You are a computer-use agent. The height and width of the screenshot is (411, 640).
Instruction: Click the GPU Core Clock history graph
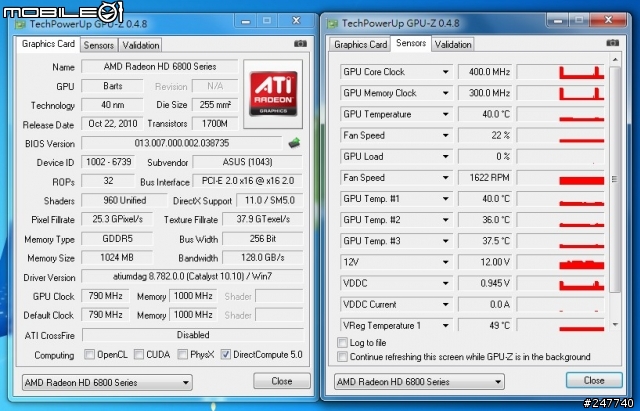pyautogui.click(x=560, y=72)
